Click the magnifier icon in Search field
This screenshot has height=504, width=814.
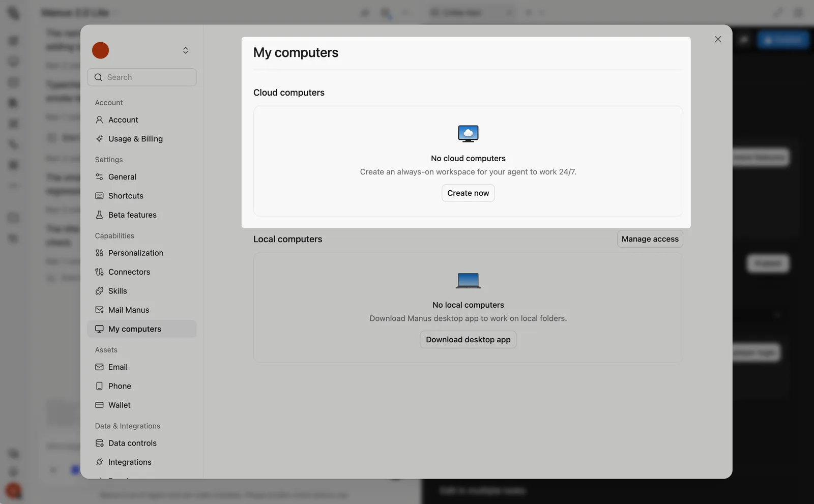click(x=99, y=77)
